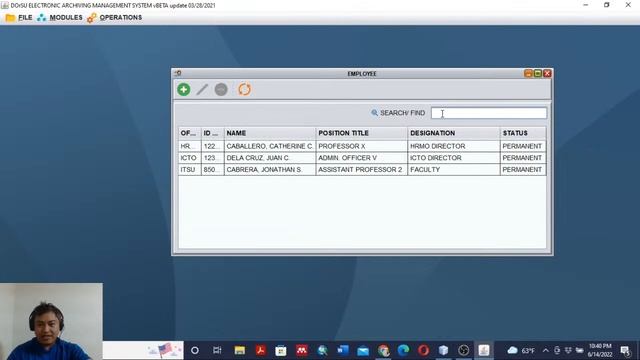This screenshot has width=640, height=360.
Task: Select the CABRERA, JONATHAN S. name cell
Action: point(270,169)
